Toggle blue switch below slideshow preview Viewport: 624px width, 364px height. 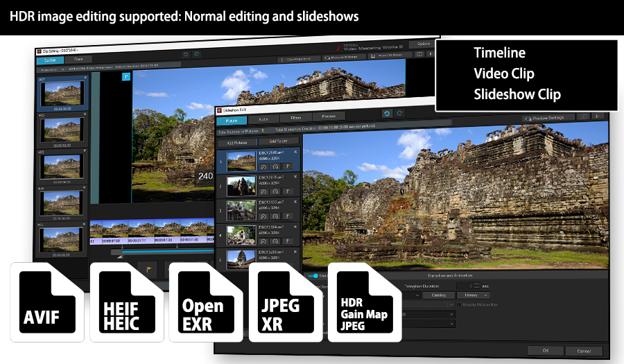(313, 276)
